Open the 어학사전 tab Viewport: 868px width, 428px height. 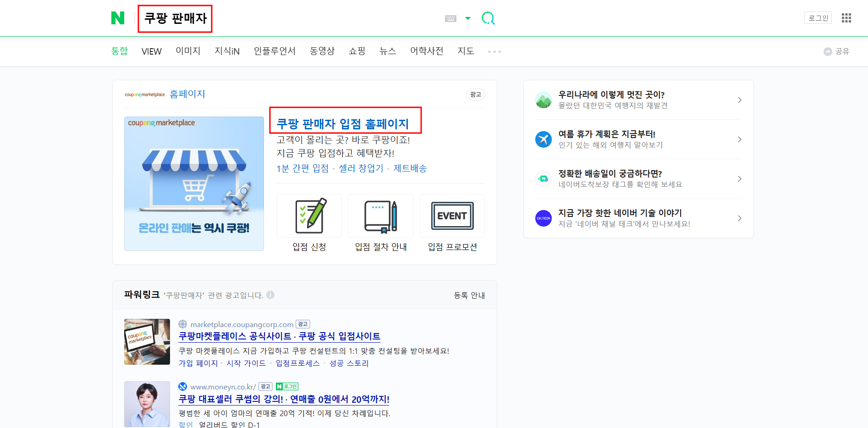click(x=427, y=51)
